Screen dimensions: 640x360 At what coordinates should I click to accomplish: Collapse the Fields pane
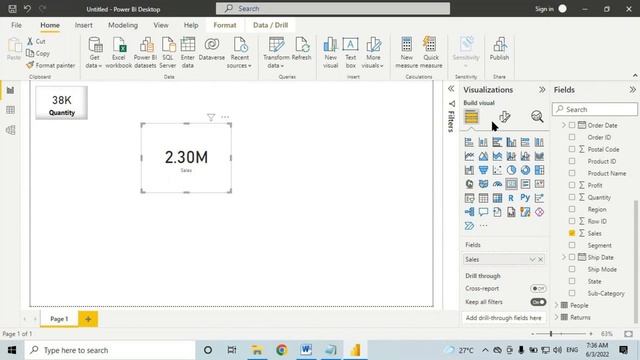632,89
